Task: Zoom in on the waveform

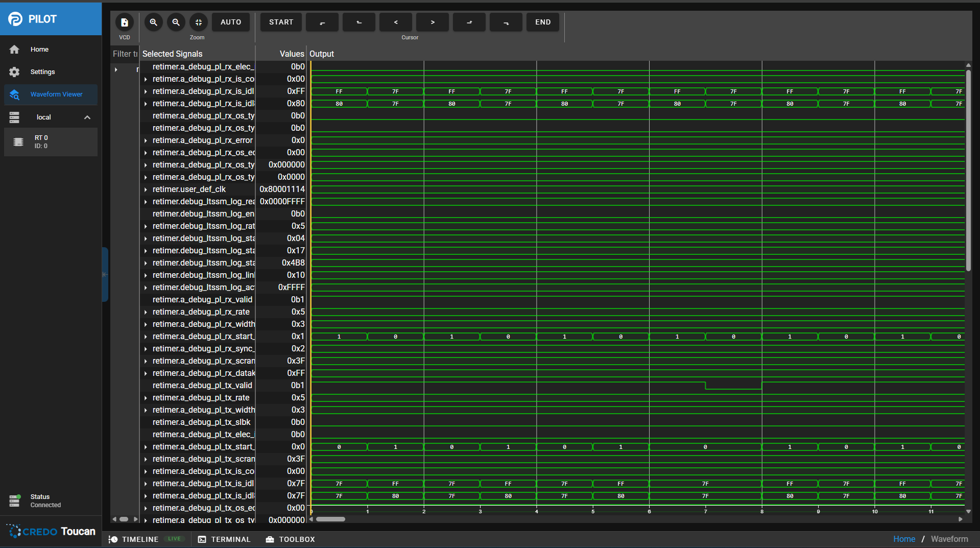Action: [153, 22]
